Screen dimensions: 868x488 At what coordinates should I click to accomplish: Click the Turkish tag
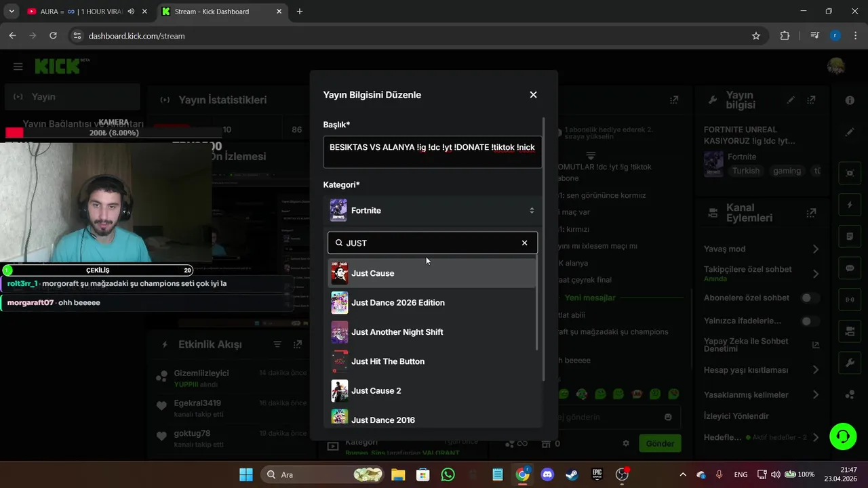tap(746, 171)
